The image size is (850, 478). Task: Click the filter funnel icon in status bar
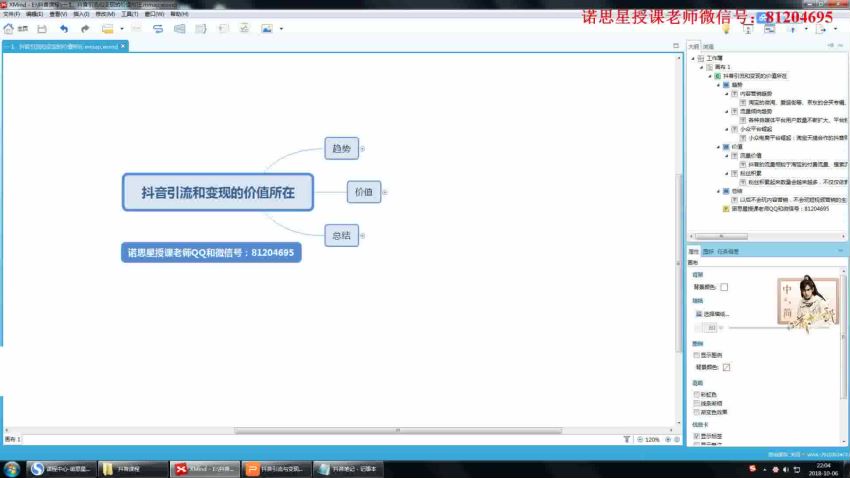[627, 439]
